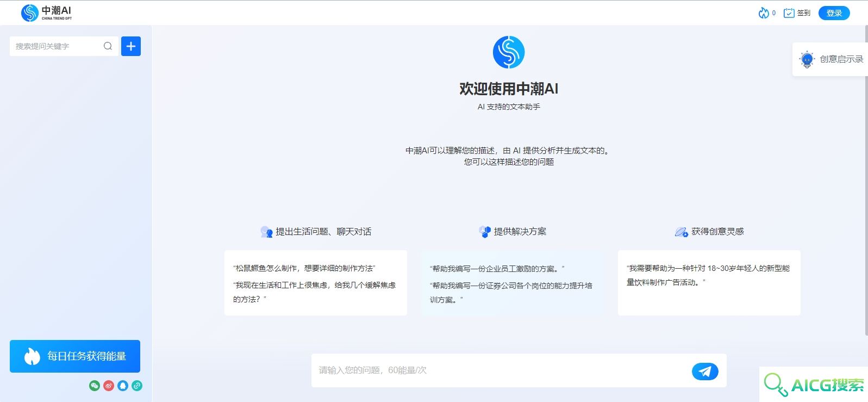
Task: Select prompt 帮助我编写一份企业员工激励的方案
Action: pyautogui.click(x=497, y=269)
